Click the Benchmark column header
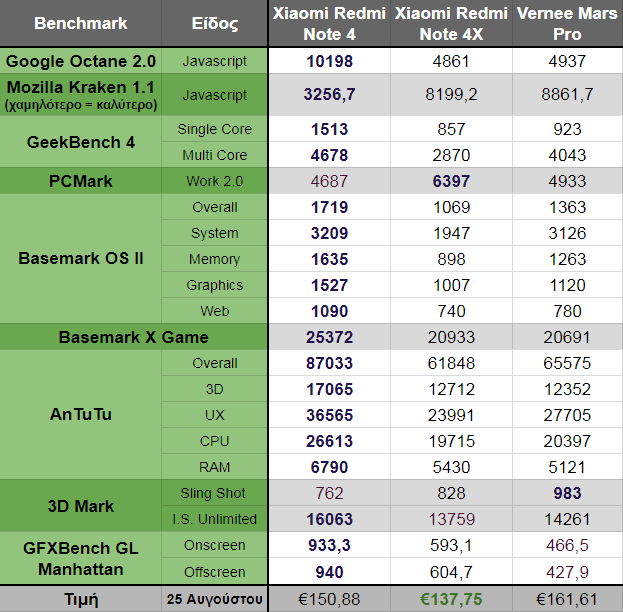The image size is (623, 612). point(81,23)
